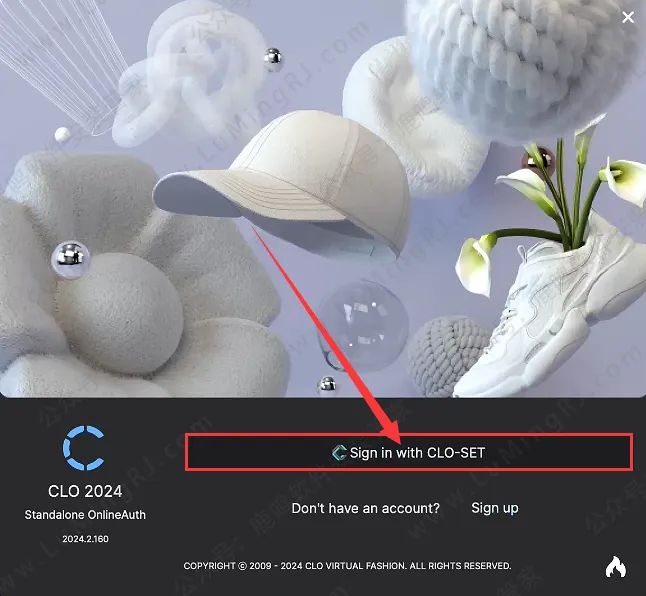Click the "Don't have an account?" text
646x596 pixels.
pos(365,508)
